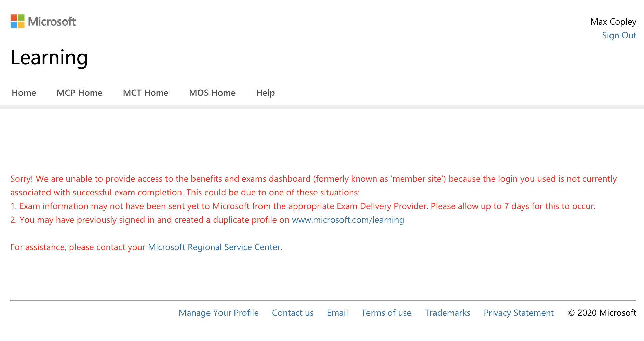Screen dimensions: 644x341
Task: Open Terms of use
Action: click(386, 313)
